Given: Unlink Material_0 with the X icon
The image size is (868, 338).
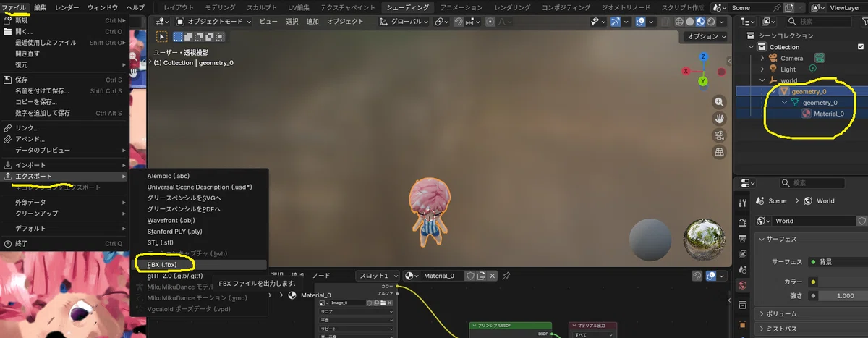Looking at the screenshot, I should (x=493, y=276).
